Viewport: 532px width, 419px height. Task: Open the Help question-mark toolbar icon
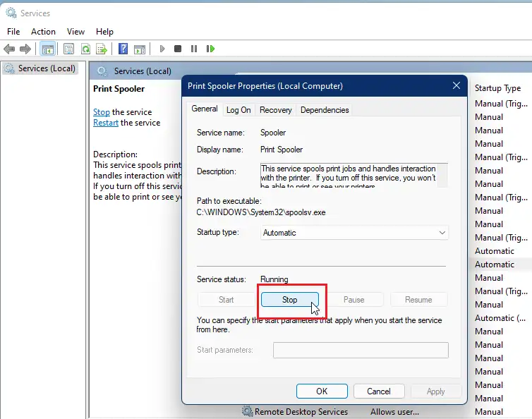click(x=123, y=49)
